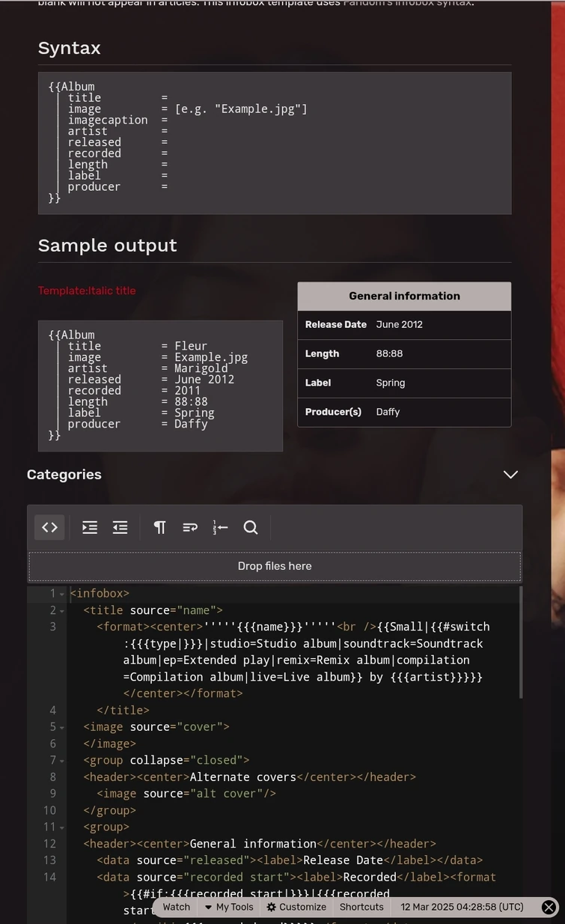
Task: Click the General information infobox header
Action: [404, 296]
